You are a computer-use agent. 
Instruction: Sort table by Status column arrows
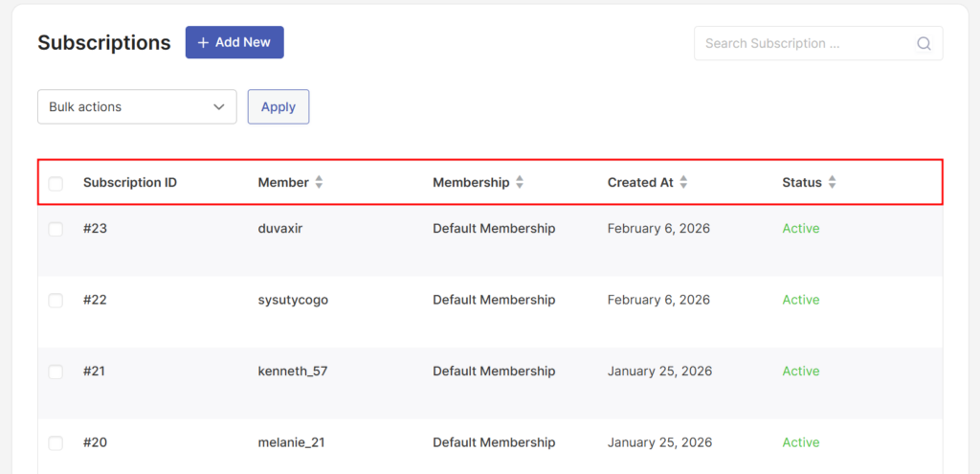click(832, 183)
